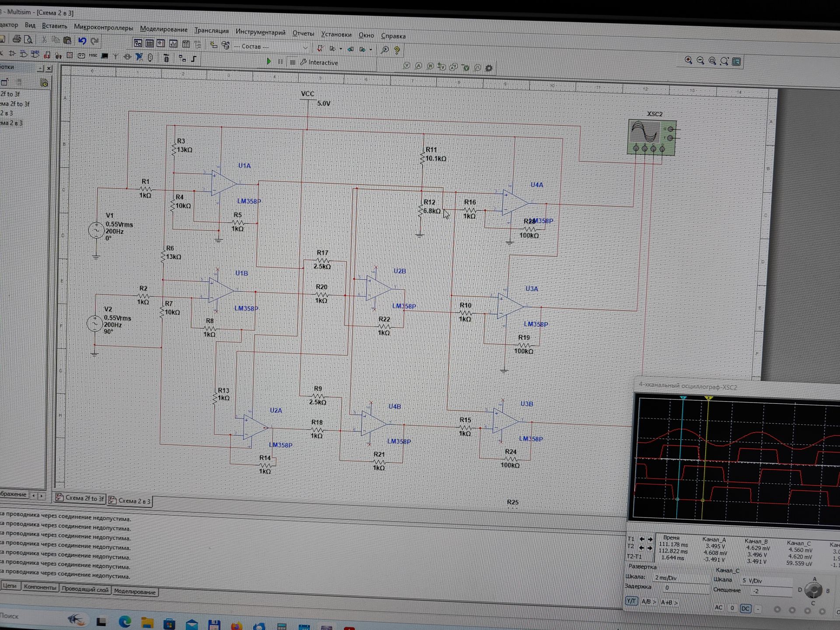
Task: Open the 'Состав' in-use list dropdown
Action: coord(305,47)
